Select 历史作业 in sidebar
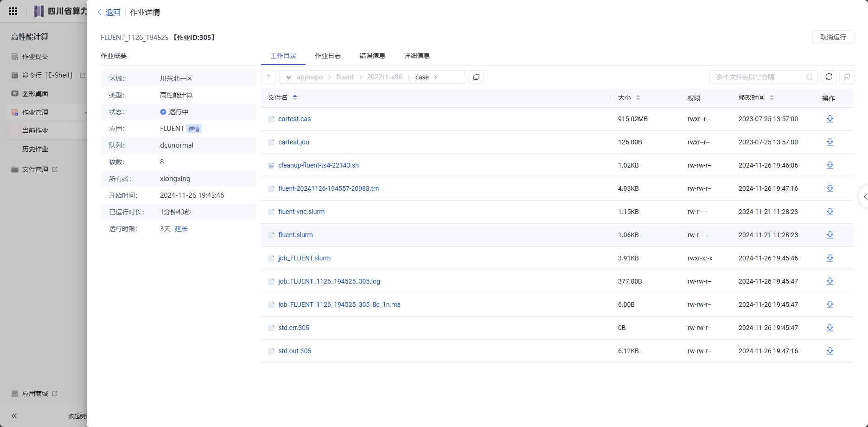 tap(35, 149)
